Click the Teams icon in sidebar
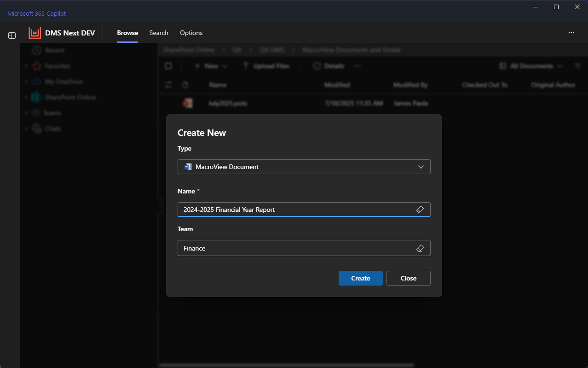 (36, 113)
